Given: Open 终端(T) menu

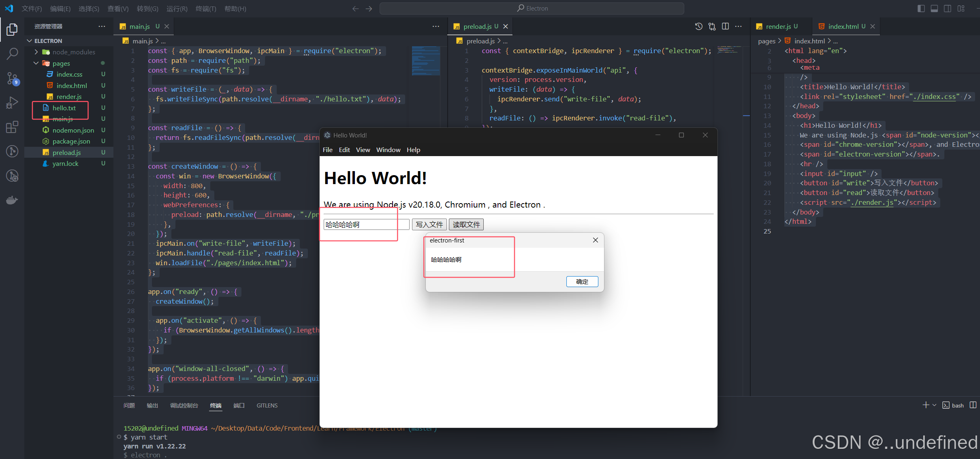Looking at the screenshot, I should [x=206, y=9].
